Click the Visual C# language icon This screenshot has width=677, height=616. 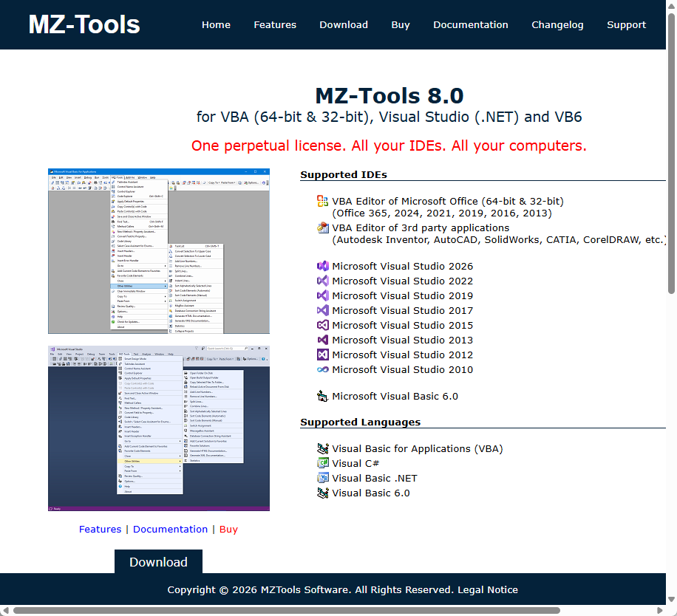[x=322, y=463]
